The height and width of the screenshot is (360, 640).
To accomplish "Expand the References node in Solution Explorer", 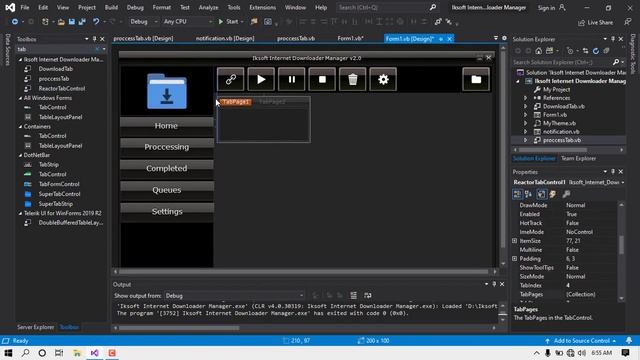I will pos(526,98).
